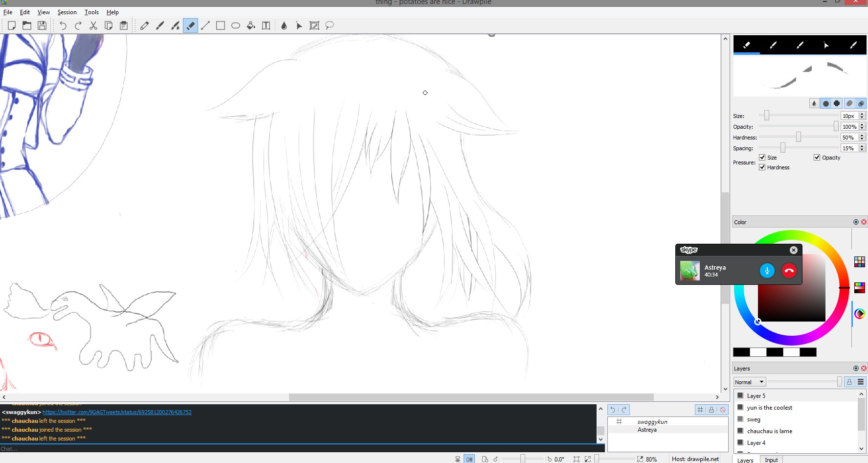Switch to the color wheel view
The image size is (868, 463).
(x=860, y=314)
